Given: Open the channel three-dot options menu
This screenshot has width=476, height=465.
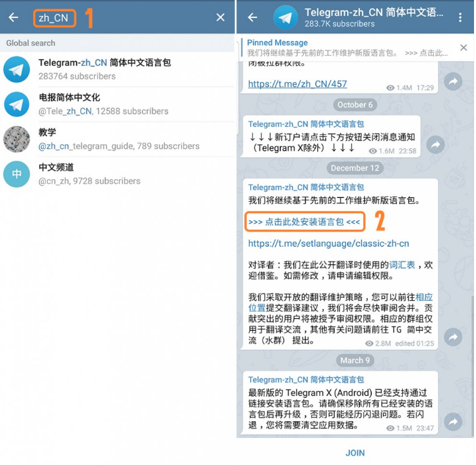Looking at the screenshot, I should [x=460, y=17].
